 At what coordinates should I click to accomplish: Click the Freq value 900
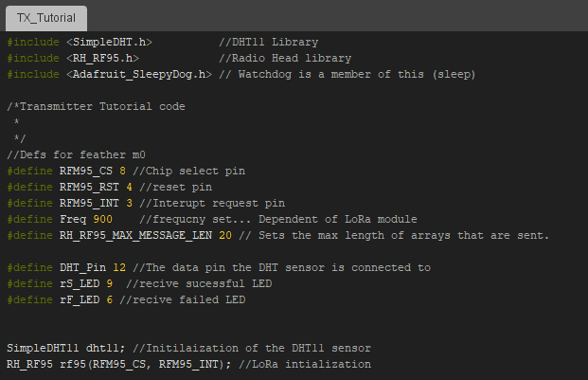(x=102, y=219)
